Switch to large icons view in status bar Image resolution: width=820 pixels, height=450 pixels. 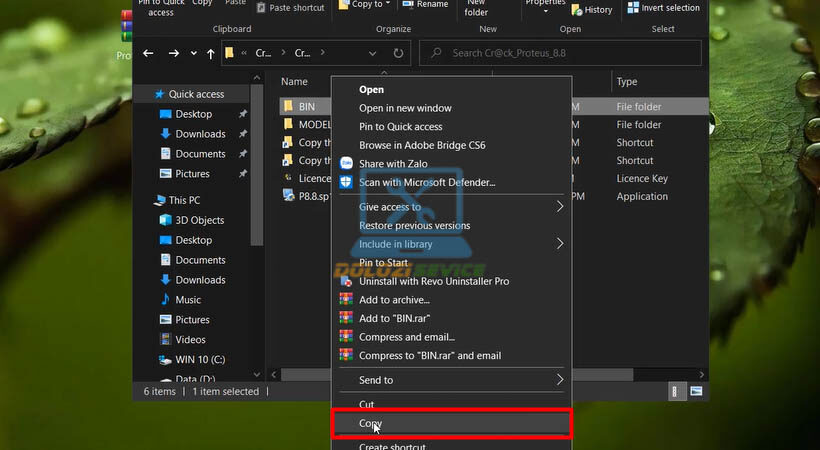(696, 391)
